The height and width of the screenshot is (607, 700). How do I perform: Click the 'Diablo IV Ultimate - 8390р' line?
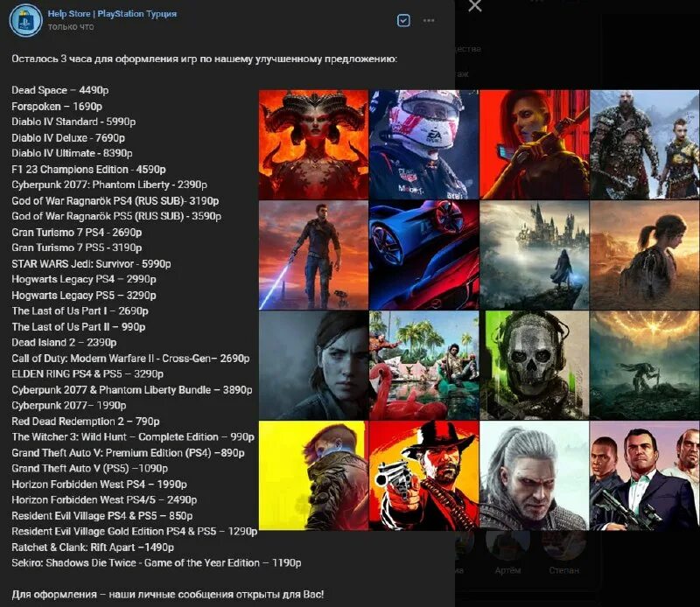tap(72, 153)
